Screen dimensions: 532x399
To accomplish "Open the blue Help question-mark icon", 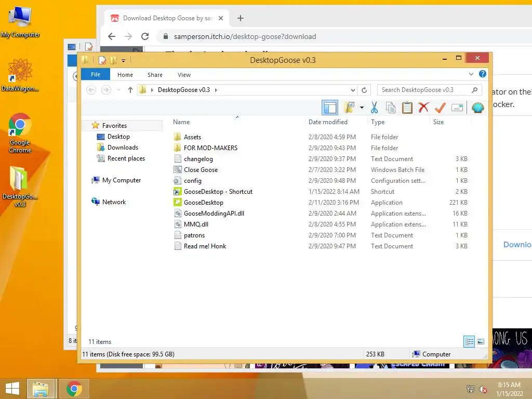I will (x=483, y=74).
